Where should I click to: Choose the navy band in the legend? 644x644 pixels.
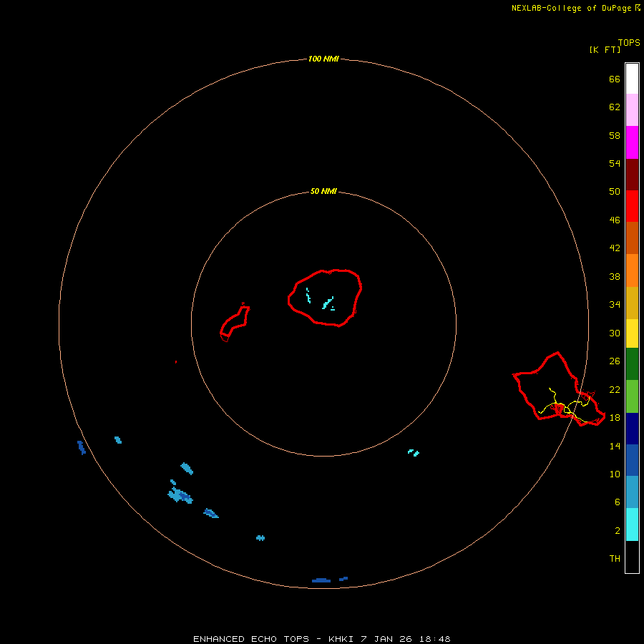pos(632,429)
